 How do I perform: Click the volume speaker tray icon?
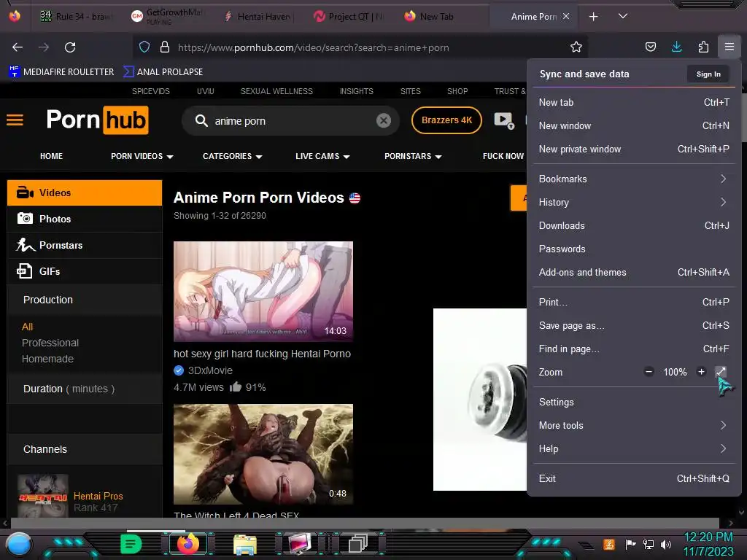[x=665, y=544]
